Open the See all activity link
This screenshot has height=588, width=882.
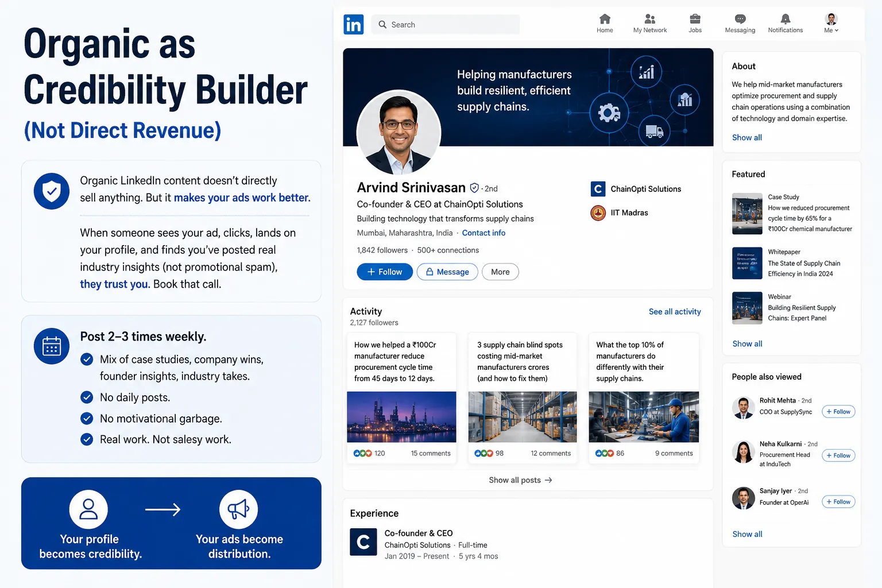675,311
